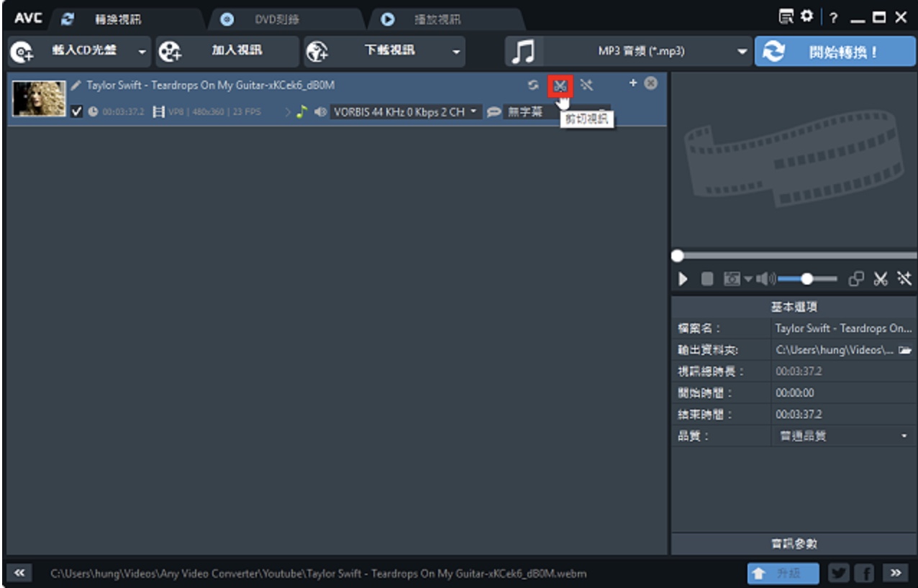Screen dimensions: 918x588
Task: Mute audio with the preview speaker icon
Action: 765,279
